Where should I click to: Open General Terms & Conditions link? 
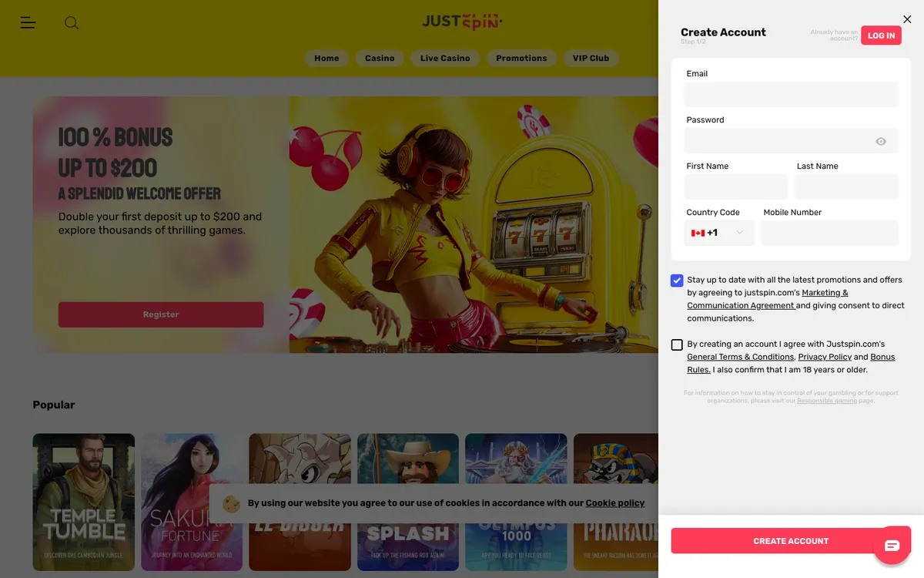(x=740, y=357)
